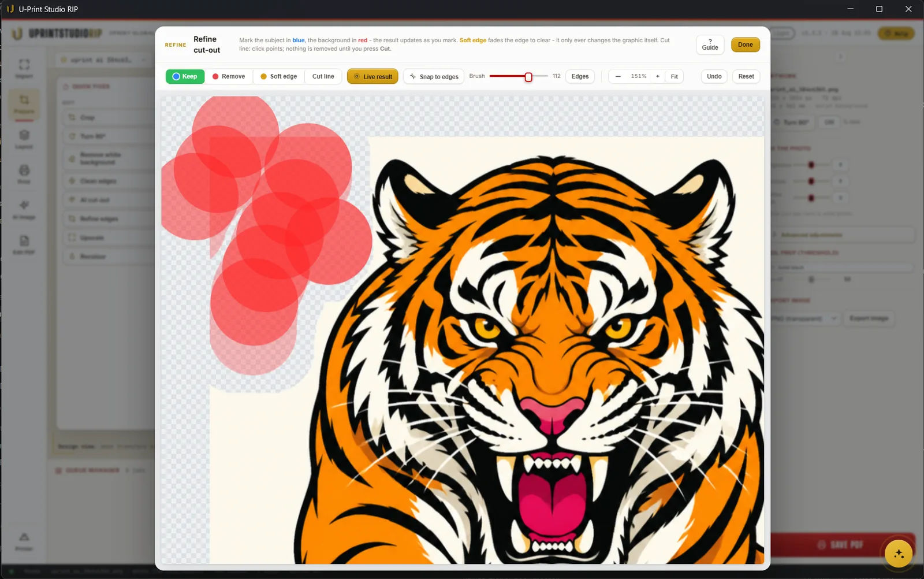Click Fit to fit the image
Image resolution: width=924 pixels, height=579 pixels.
point(674,76)
